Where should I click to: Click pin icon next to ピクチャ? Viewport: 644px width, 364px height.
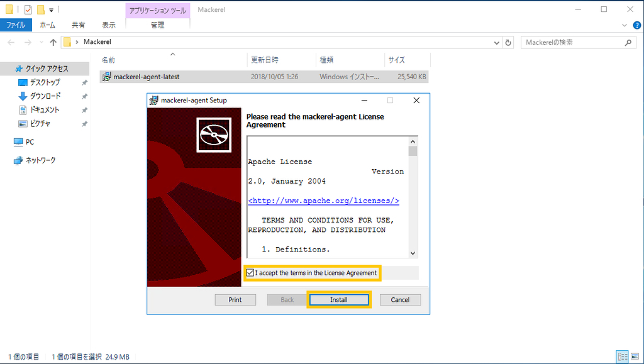(84, 124)
